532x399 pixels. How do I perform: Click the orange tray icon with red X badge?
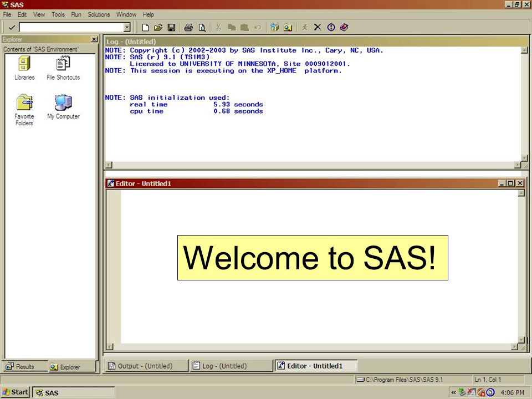[x=481, y=392]
